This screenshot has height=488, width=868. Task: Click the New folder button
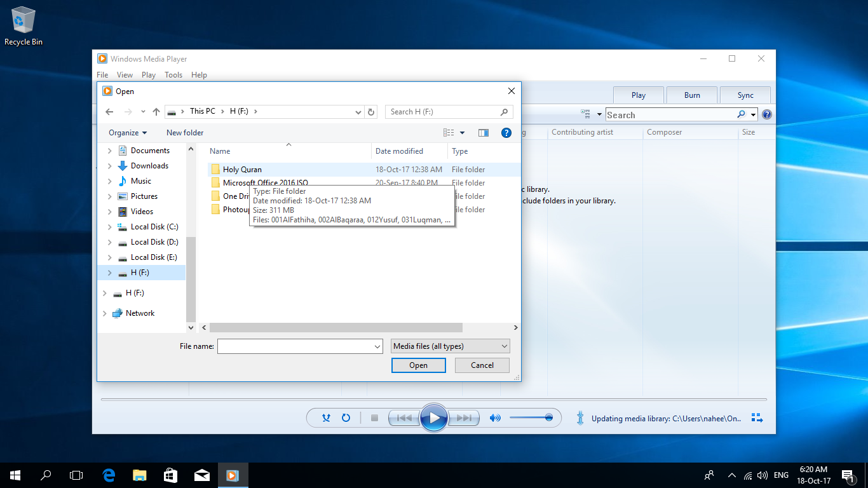(x=185, y=133)
